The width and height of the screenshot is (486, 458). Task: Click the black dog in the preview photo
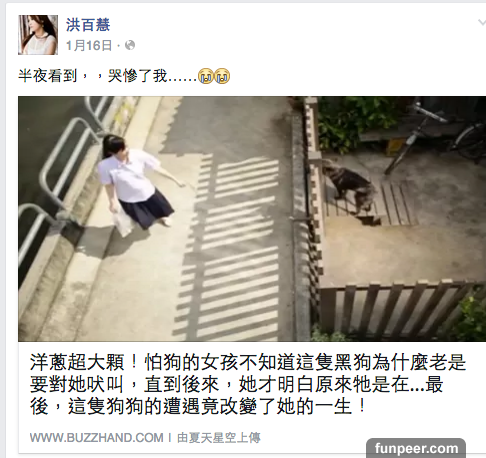pyautogui.click(x=349, y=185)
